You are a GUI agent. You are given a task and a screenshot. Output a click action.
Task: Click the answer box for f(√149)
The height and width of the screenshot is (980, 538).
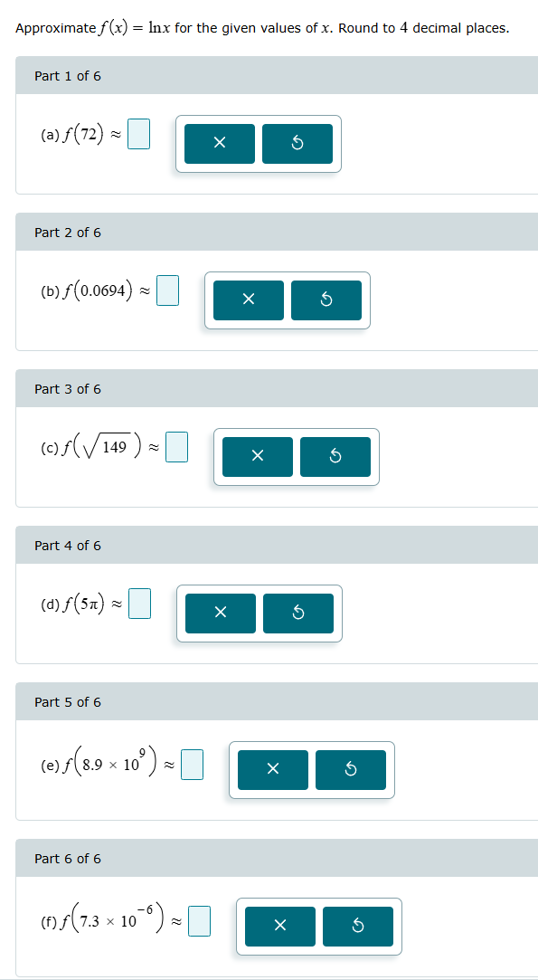pyautogui.click(x=177, y=446)
